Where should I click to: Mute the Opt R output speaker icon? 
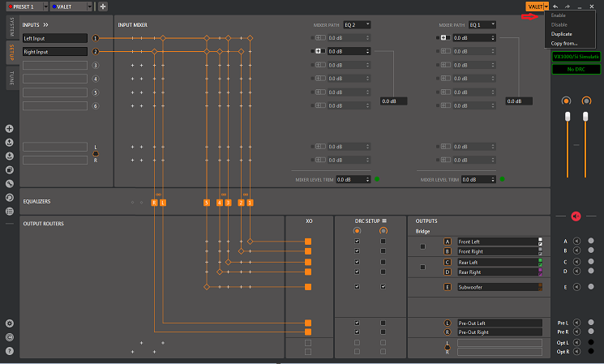576,351
